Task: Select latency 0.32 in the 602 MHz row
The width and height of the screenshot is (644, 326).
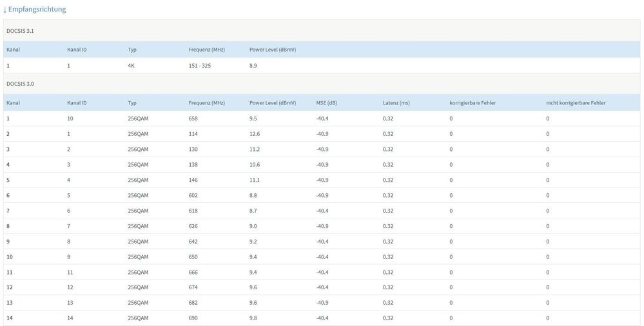Action: [x=388, y=195]
